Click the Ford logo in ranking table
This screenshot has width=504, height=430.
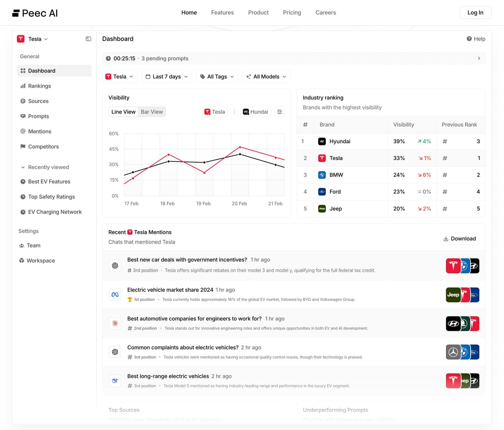point(322,192)
